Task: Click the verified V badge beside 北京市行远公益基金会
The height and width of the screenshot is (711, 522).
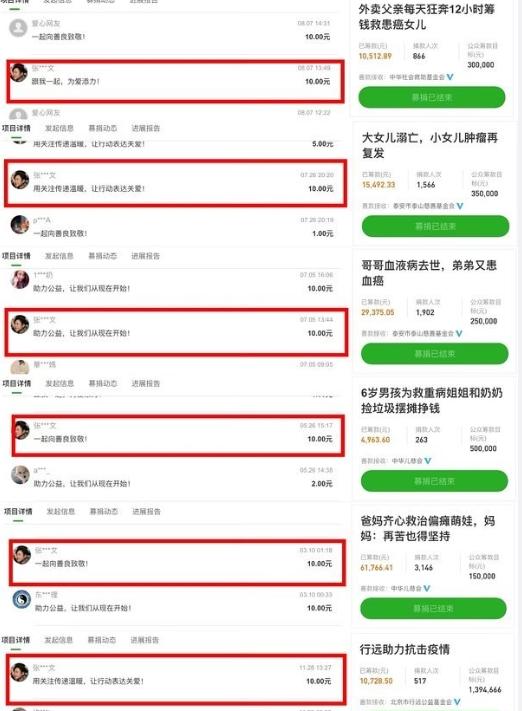Action: click(x=458, y=702)
